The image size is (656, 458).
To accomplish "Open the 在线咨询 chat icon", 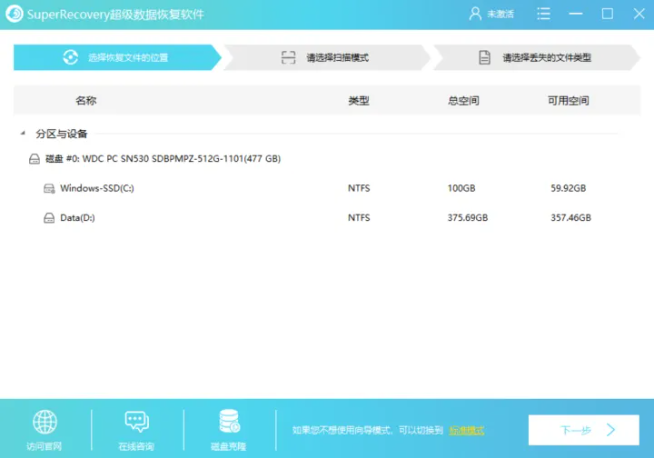I will click(x=136, y=422).
